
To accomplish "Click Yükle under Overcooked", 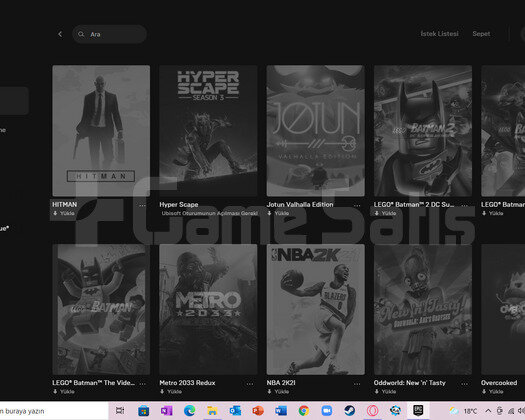I will (493, 392).
